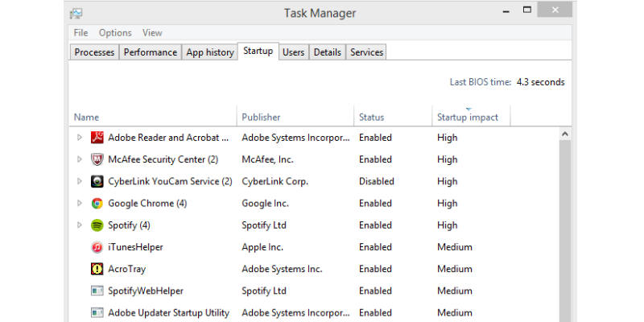
Task: Expand the Spotify startup group
Action: pyautogui.click(x=80, y=225)
